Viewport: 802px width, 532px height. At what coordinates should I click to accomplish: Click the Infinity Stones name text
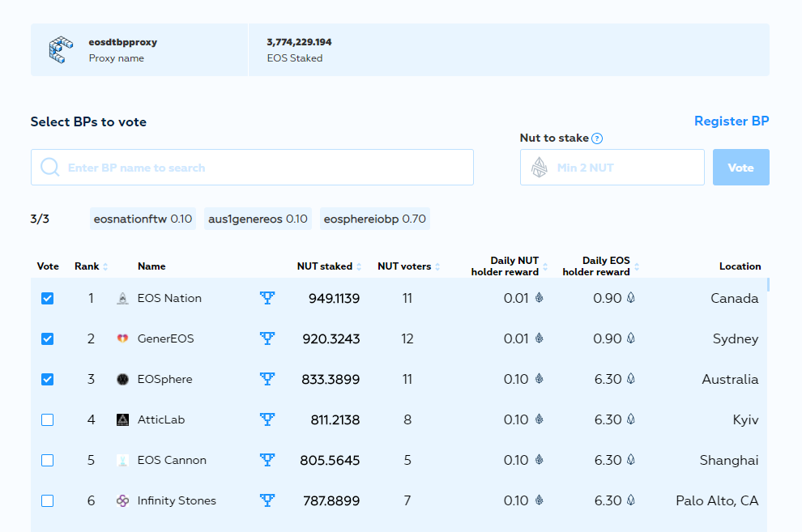point(177,500)
